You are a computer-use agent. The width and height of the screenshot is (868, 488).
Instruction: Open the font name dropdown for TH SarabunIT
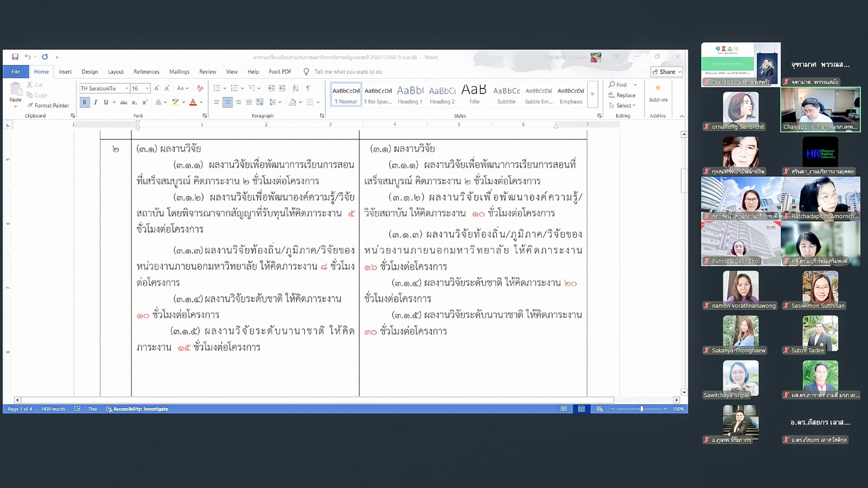(127, 88)
